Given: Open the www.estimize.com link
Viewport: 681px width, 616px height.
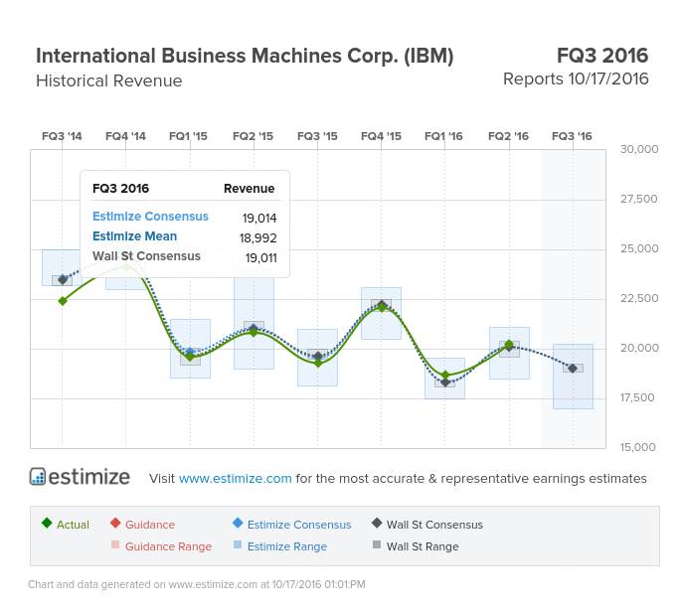Looking at the screenshot, I should [x=235, y=478].
